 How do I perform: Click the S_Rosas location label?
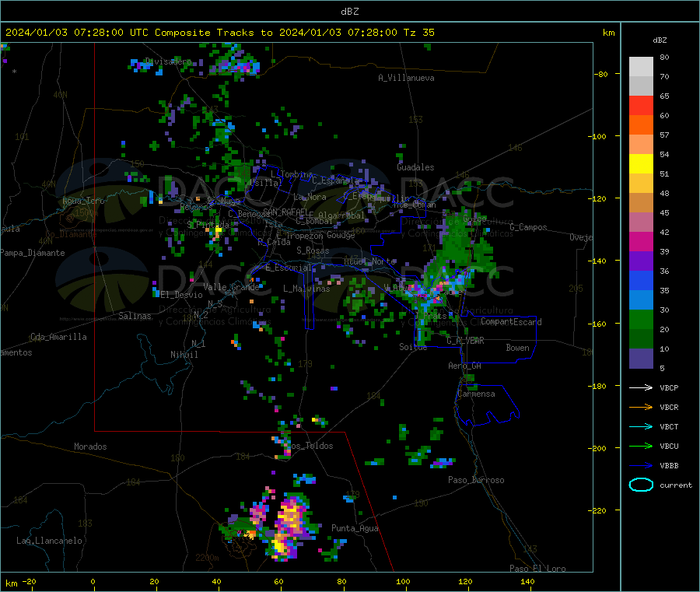click(x=313, y=251)
